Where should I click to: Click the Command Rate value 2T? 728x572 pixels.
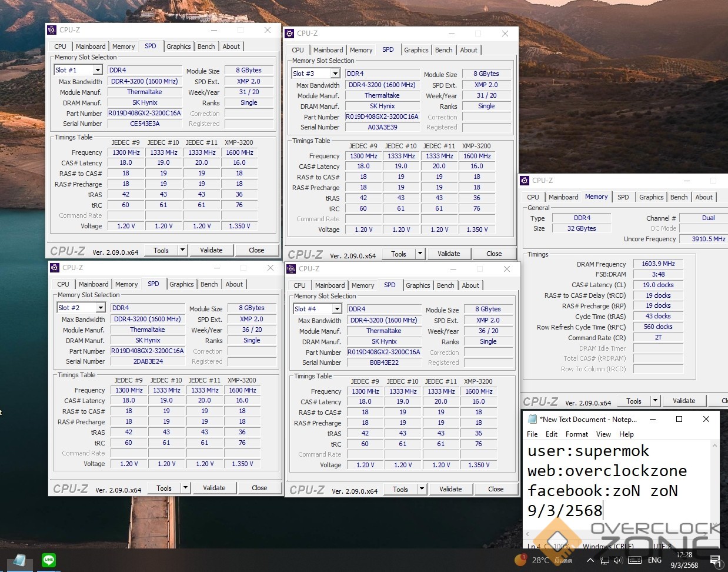tap(658, 337)
